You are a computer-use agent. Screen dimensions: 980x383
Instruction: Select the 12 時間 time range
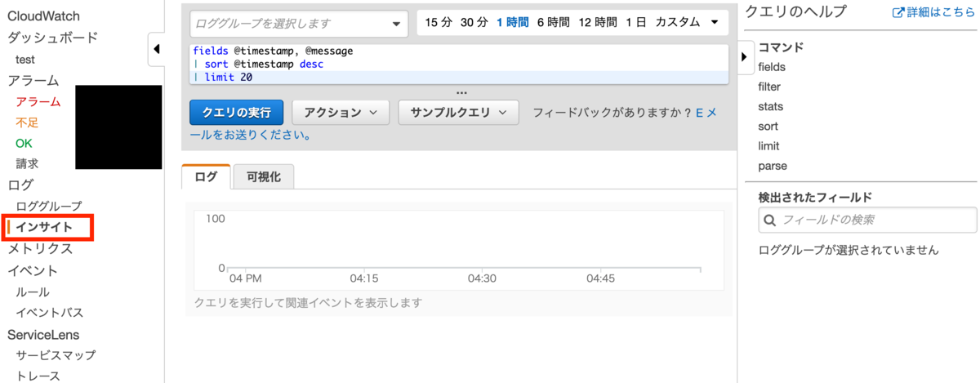[x=598, y=22]
